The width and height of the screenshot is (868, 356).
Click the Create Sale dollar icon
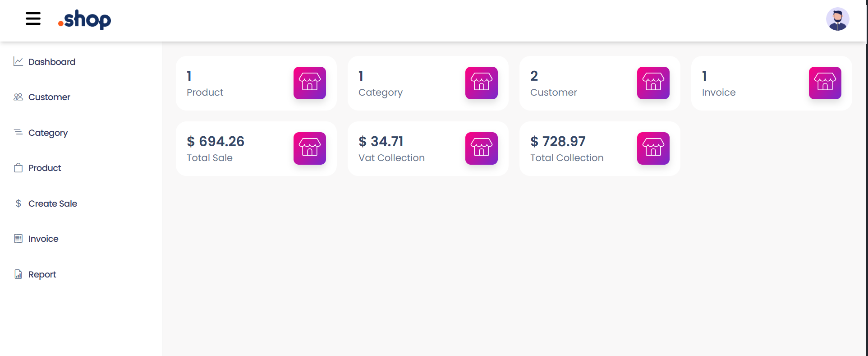pos(18,203)
